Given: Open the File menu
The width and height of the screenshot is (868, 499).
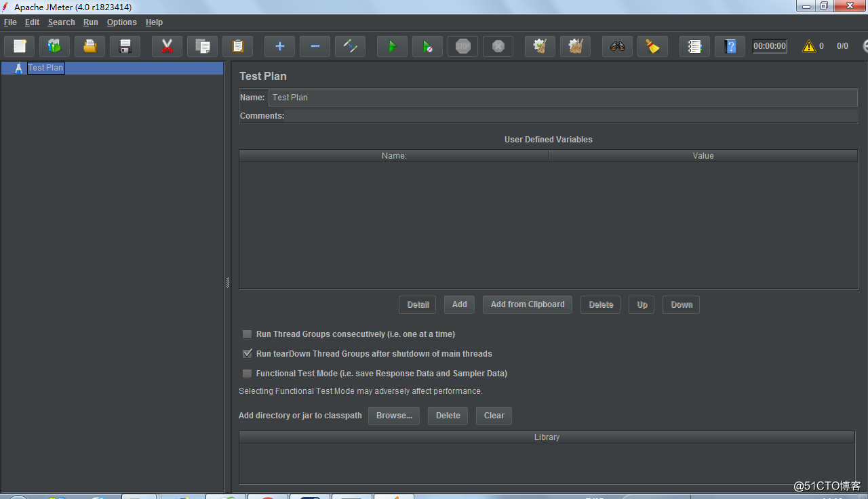Looking at the screenshot, I should (x=10, y=22).
